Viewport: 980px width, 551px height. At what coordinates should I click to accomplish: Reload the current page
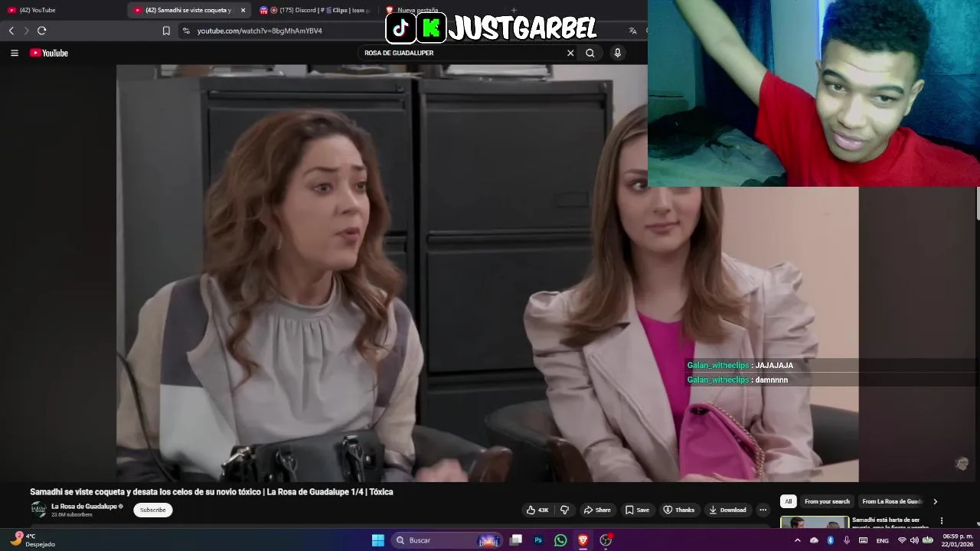coord(42,31)
